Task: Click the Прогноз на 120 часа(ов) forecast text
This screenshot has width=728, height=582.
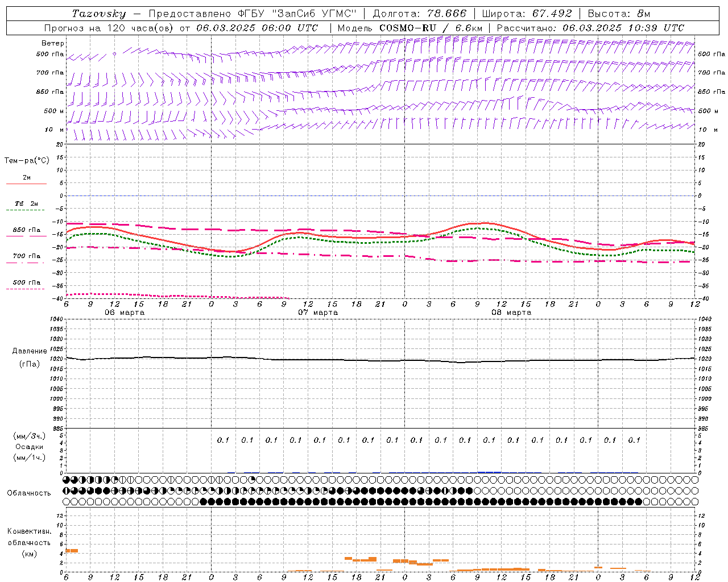Action: click(110, 28)
